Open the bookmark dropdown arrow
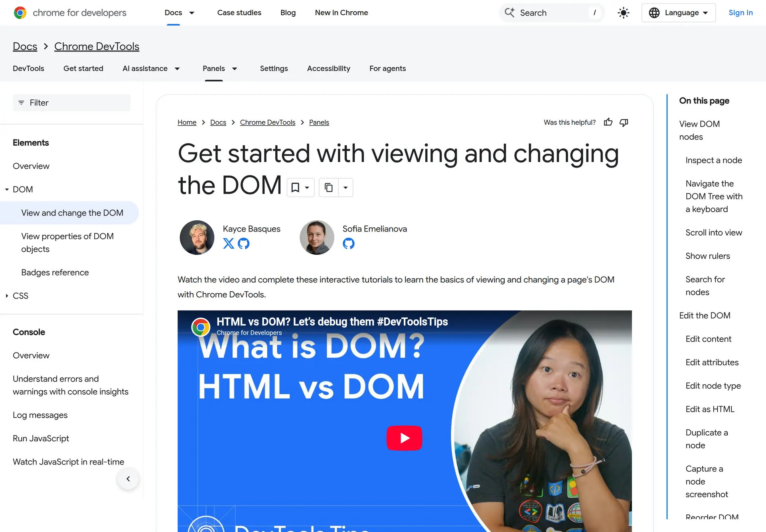766x532 pixels. click(x=307, y=188)
